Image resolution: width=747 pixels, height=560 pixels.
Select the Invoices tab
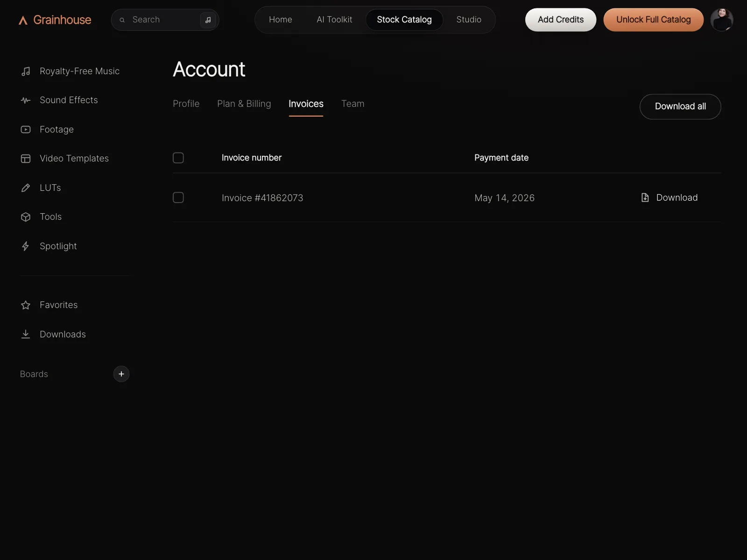tap(306, 104)
